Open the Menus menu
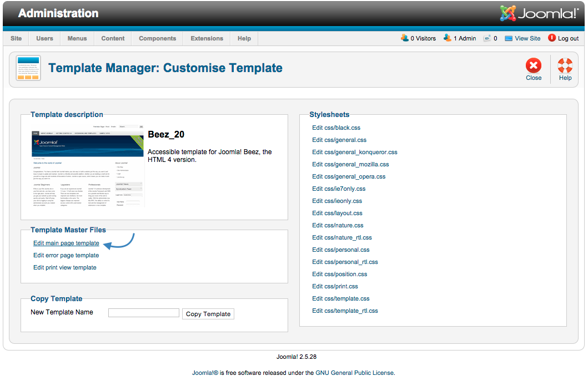 [x=77, y=38]
